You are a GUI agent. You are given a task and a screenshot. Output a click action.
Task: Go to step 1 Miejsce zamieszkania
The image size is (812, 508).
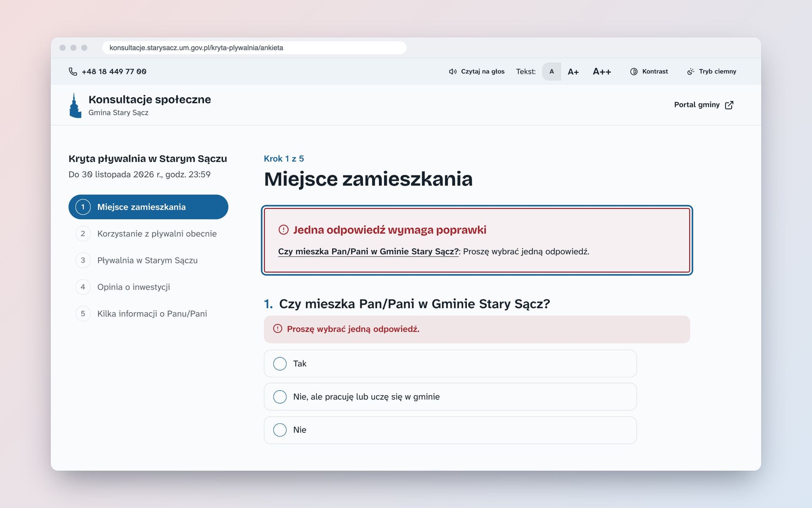point(148,207)
